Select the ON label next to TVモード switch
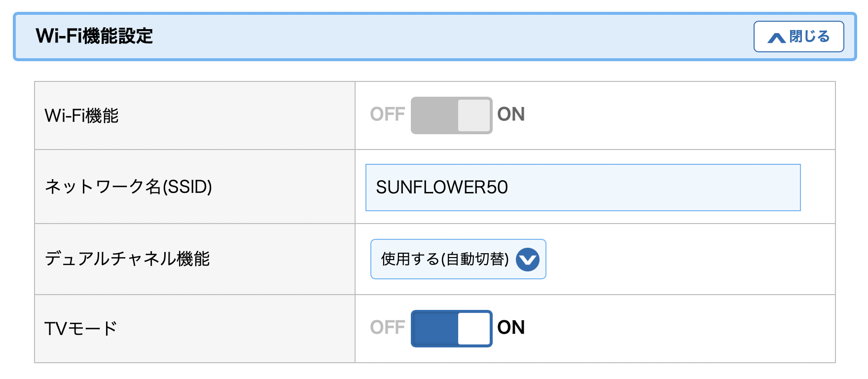Viewport: 868px width, 379px height. coord(511,328)
